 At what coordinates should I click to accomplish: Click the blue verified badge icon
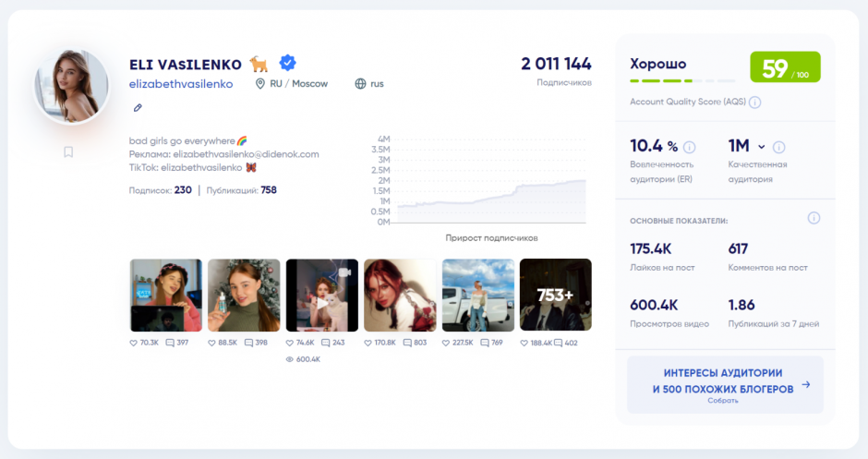tap(287, 63)
